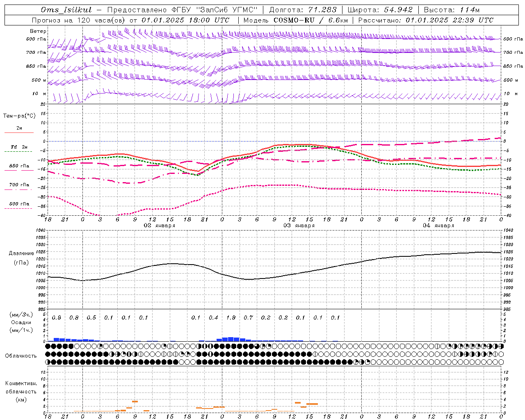Click the Ветер panel label
This screenshot has width=525, height=420.
[38, 31]
